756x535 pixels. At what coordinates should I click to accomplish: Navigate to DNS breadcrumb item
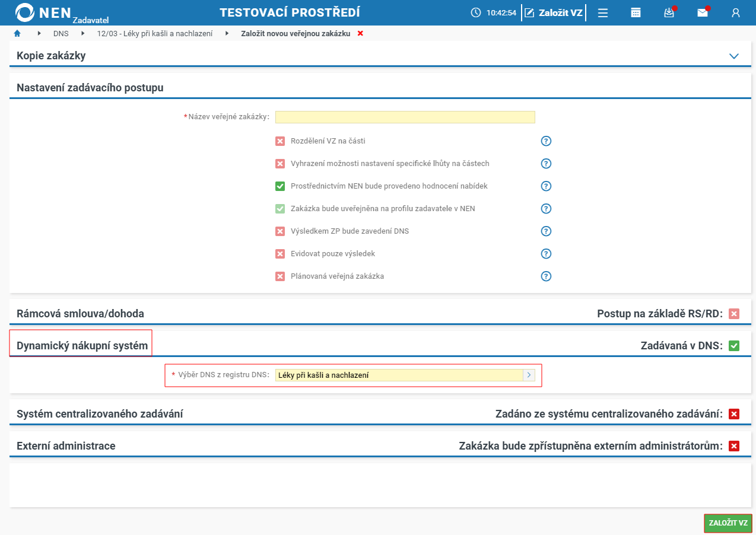pyautogui.click(x=61, y=34)
